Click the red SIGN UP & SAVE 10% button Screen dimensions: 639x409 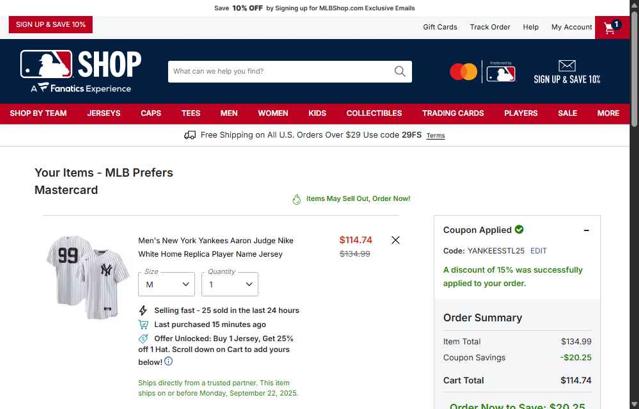51,24
